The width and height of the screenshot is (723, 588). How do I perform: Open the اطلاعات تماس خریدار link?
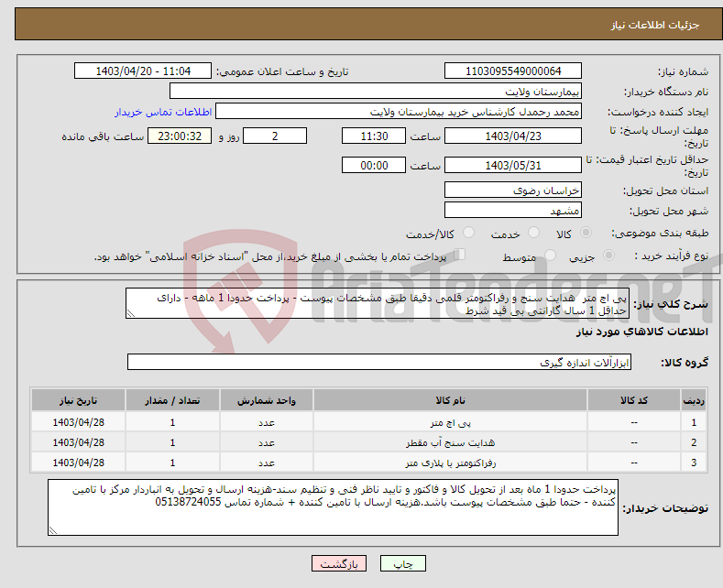(163, 112)
